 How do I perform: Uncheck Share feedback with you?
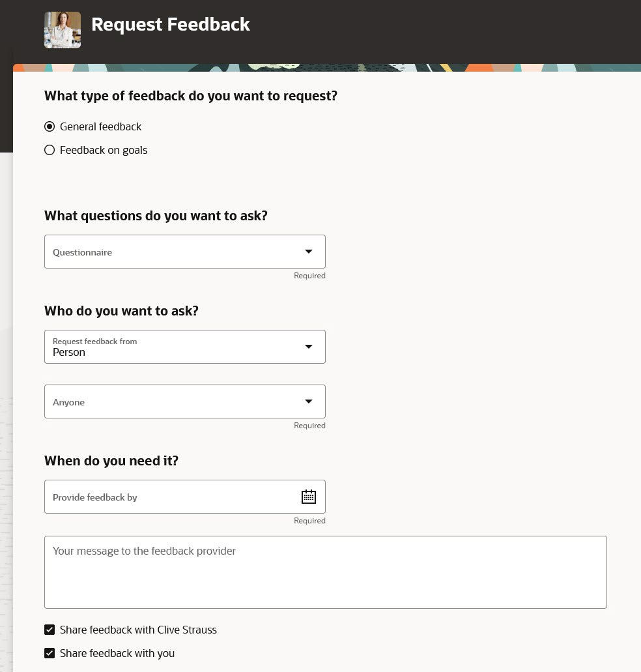50,653
